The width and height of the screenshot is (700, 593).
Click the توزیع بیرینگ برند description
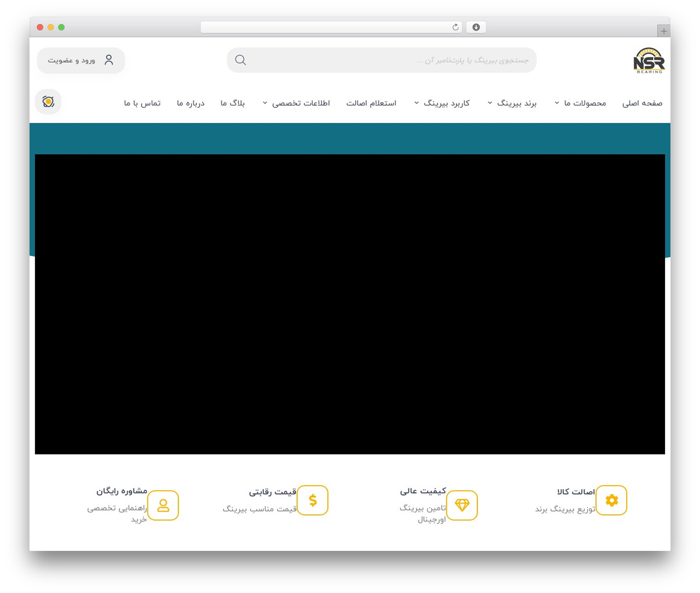(565, 509)
